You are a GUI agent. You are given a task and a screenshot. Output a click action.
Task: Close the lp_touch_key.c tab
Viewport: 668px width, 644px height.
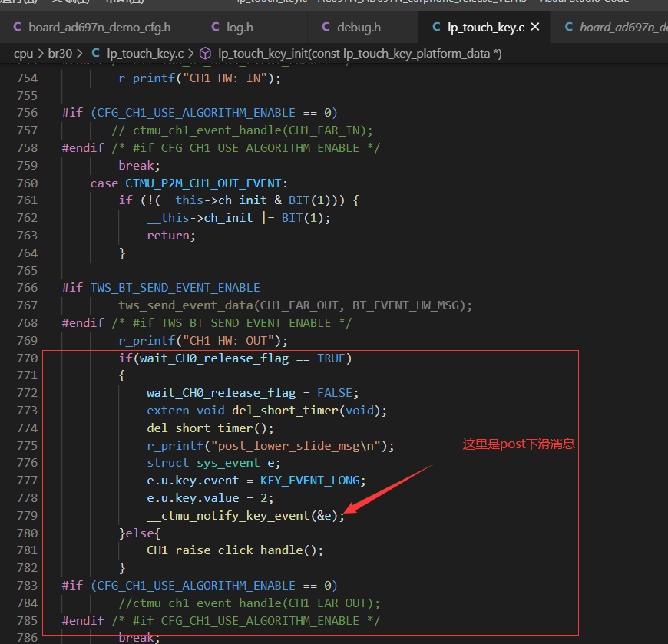click(535, 28)
